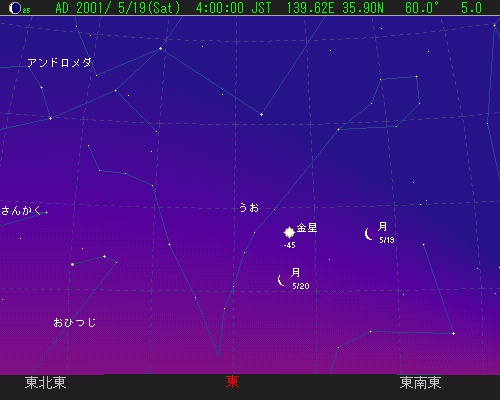Select the red 東 direction marker
The image size is (500, 400).
tap(232, 382)
